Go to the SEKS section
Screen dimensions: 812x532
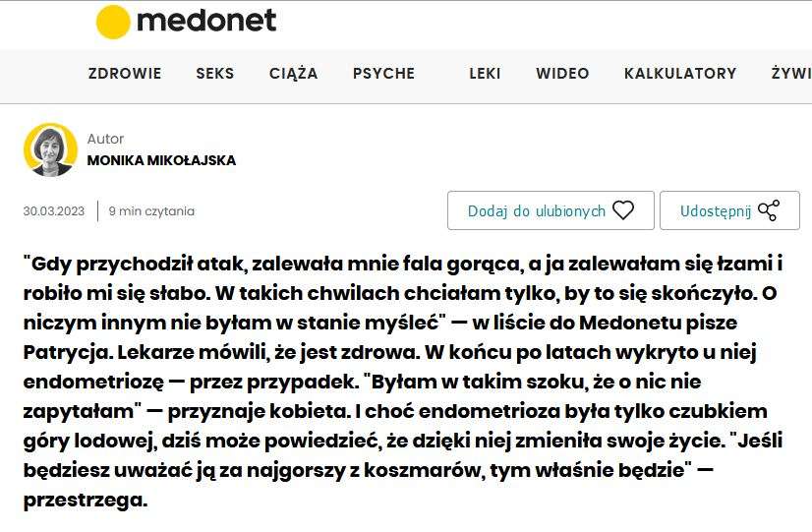[x=215, y=74]
